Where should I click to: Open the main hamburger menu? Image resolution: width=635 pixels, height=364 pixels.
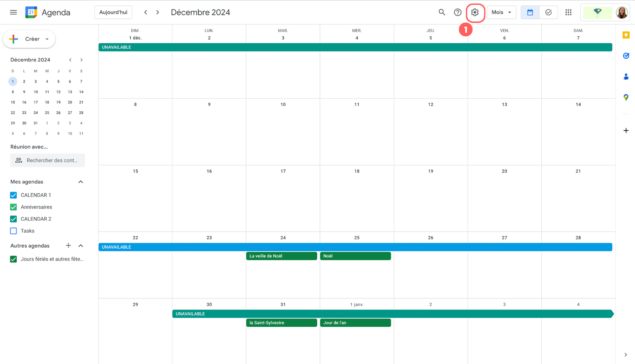pyautogui.click(x=13, y=12)
